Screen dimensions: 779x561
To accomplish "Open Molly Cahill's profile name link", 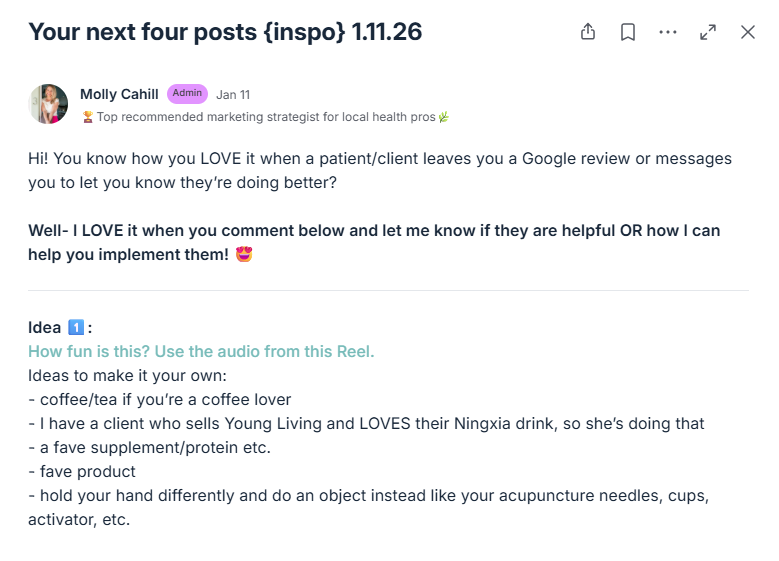I will coord(119,94).
